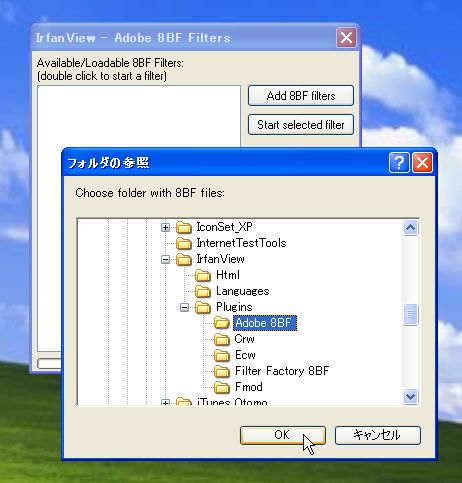This screenshot has height=483, width=462.
Task: Click the Fmod folder icon
Action: (222, 388)
